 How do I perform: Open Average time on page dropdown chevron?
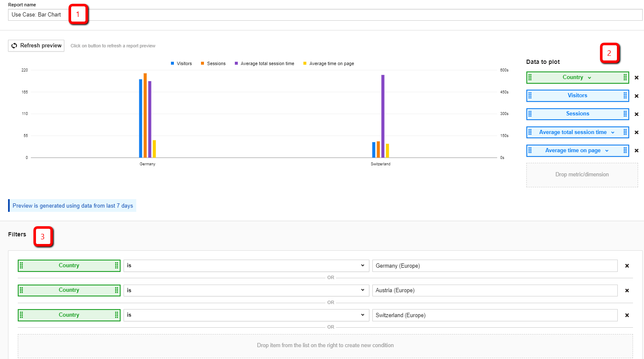click(607, 151)
